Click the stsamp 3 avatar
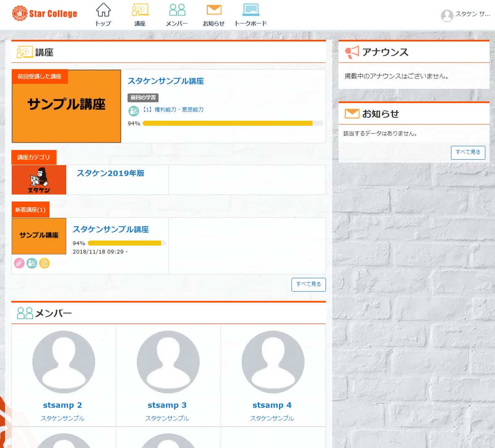 pos(168,362)
